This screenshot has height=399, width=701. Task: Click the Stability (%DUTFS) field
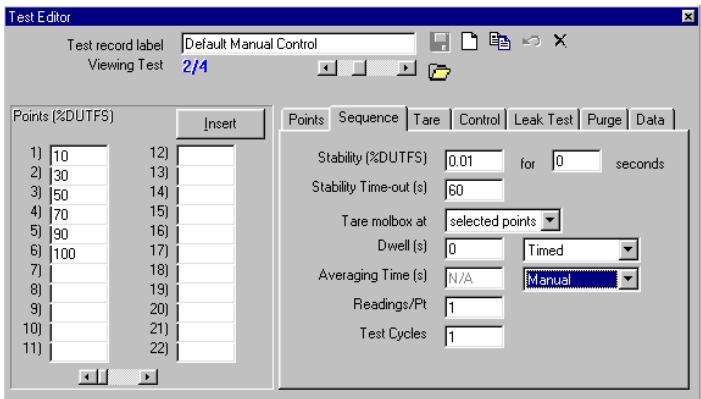[474, 161]
